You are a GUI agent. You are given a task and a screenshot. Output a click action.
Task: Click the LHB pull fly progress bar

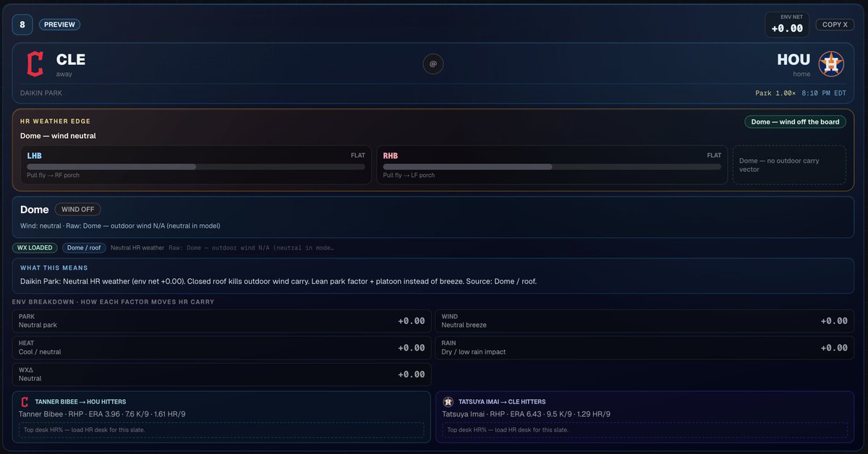(x=196, y=166)
